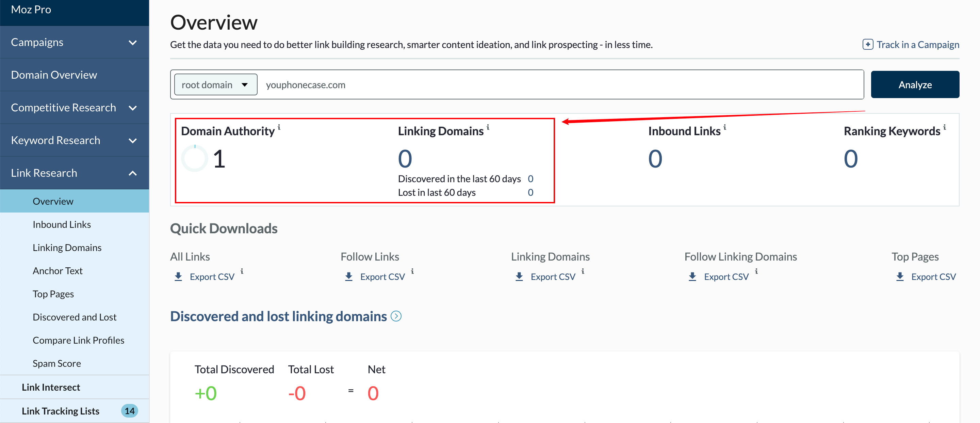Click the Ranking Keywords info icon
This screenshot has height=423, width=980.
point(945,127)
